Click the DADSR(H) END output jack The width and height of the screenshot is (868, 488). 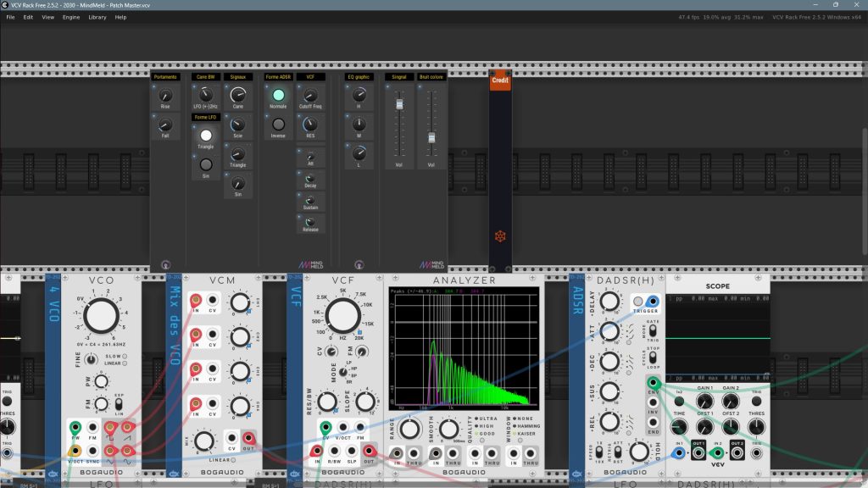coord(654,422)
